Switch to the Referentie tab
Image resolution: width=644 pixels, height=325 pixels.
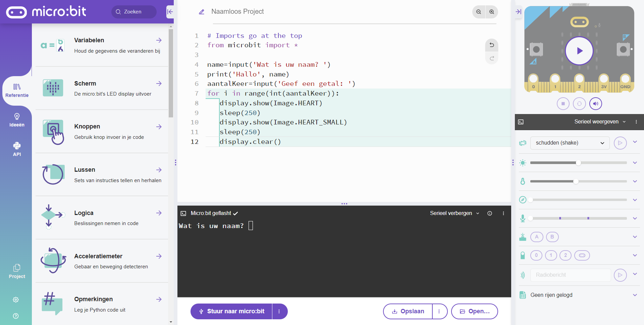click(x=17, y=91)
